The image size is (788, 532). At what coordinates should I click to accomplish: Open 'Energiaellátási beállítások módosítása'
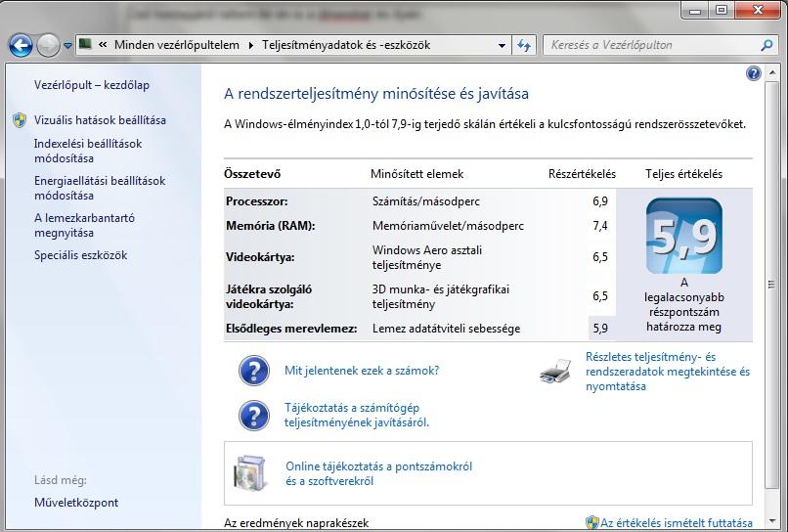pyautogui.click(x=100, y=188)
